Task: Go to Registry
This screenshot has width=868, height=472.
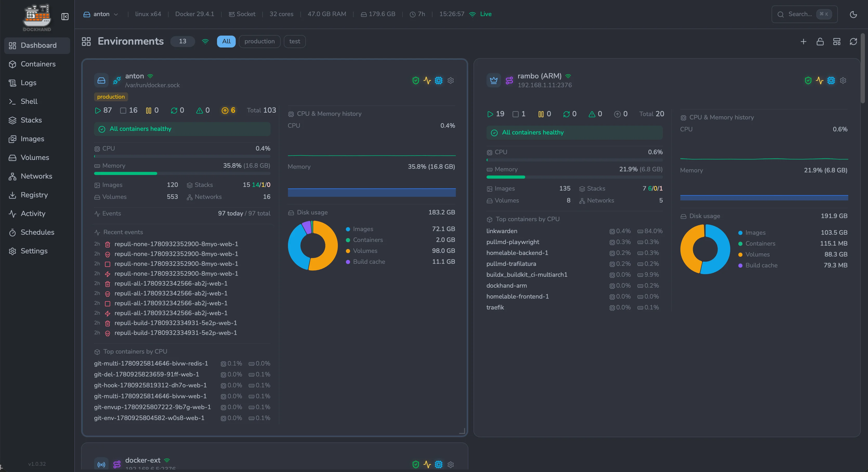Action: (x=37, y=195)
